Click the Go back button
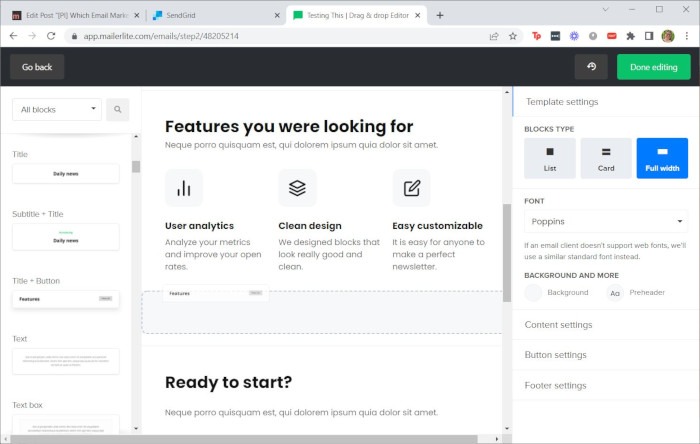 [x=37, y=67]
